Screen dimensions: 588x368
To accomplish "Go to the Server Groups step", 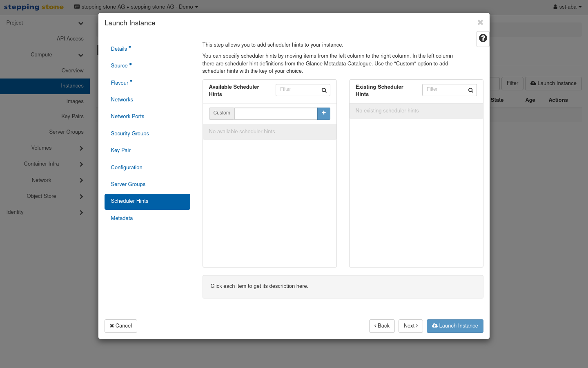I will coord(128,184).
